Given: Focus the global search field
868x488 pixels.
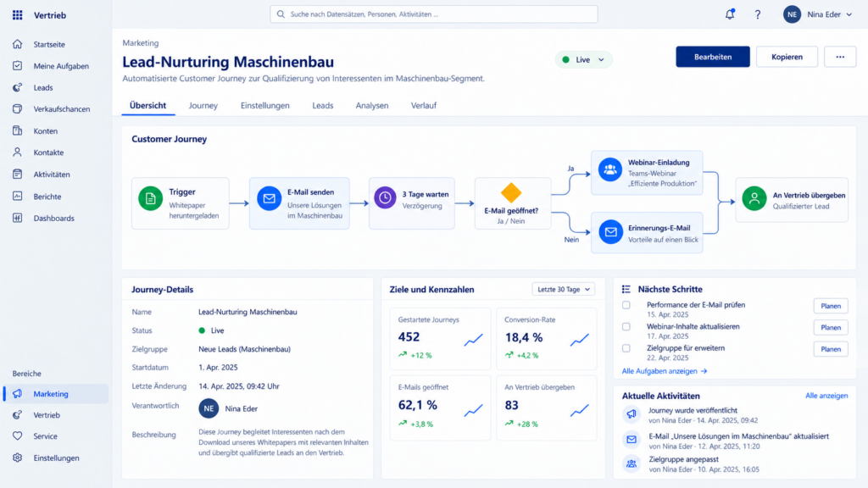Looking at the screenshot, I should [433, 14].
